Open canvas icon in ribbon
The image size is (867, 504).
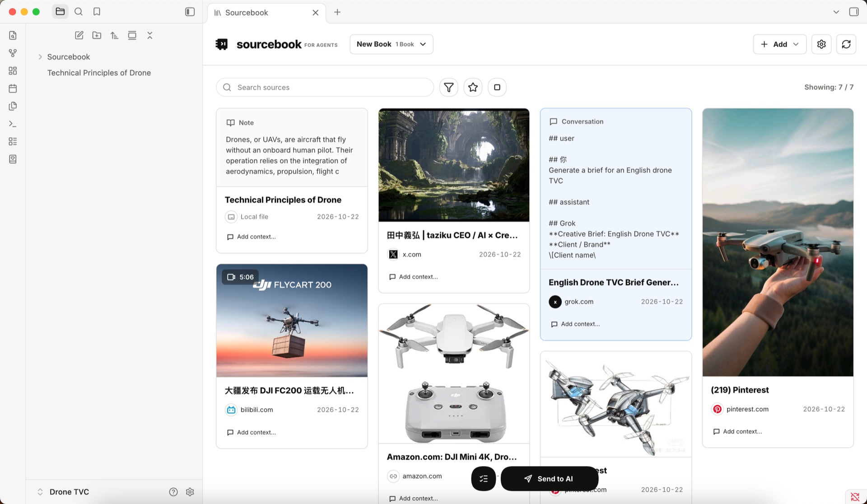13,70
